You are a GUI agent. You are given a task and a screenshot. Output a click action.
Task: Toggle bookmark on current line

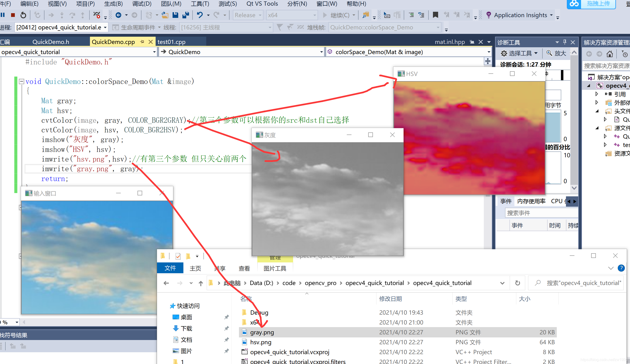pos(435,15)
